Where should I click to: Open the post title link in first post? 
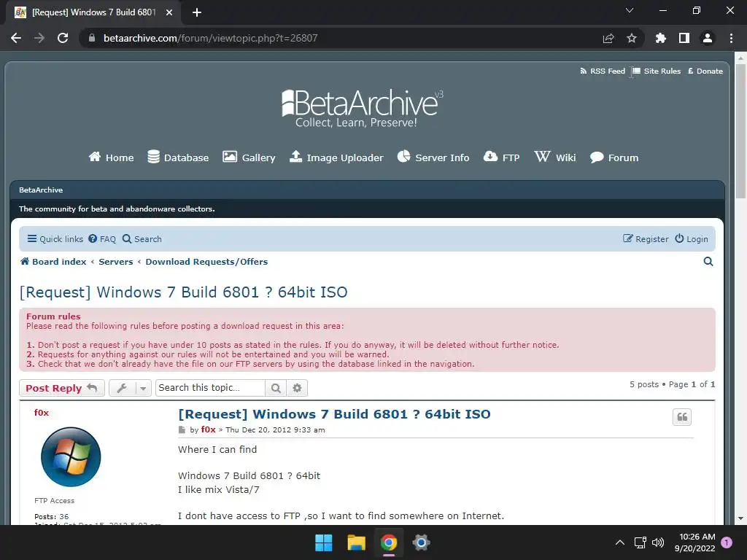[334, 414]
